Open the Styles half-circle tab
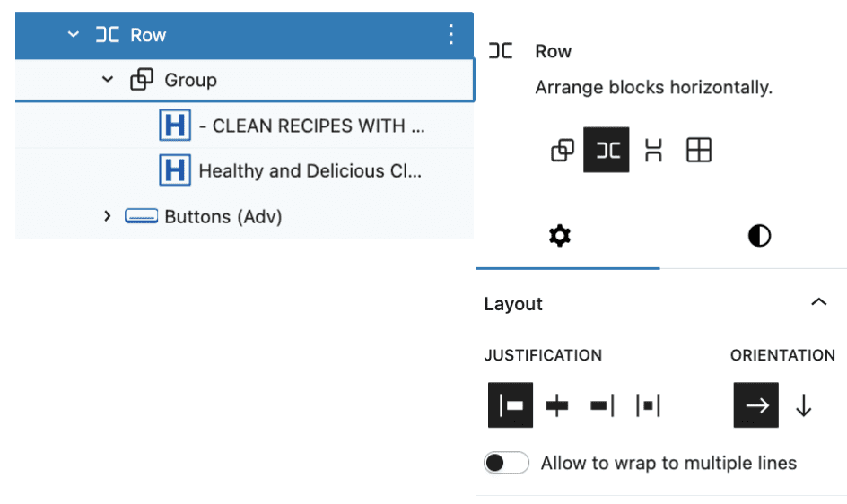The image size is (847, 504). click(x=759, y=236)
